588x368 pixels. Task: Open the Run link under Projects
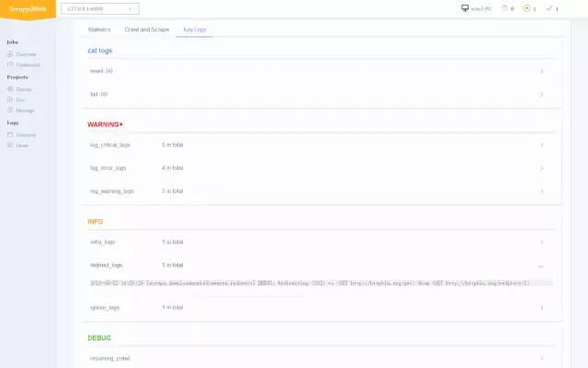click(x=20, y=100)
